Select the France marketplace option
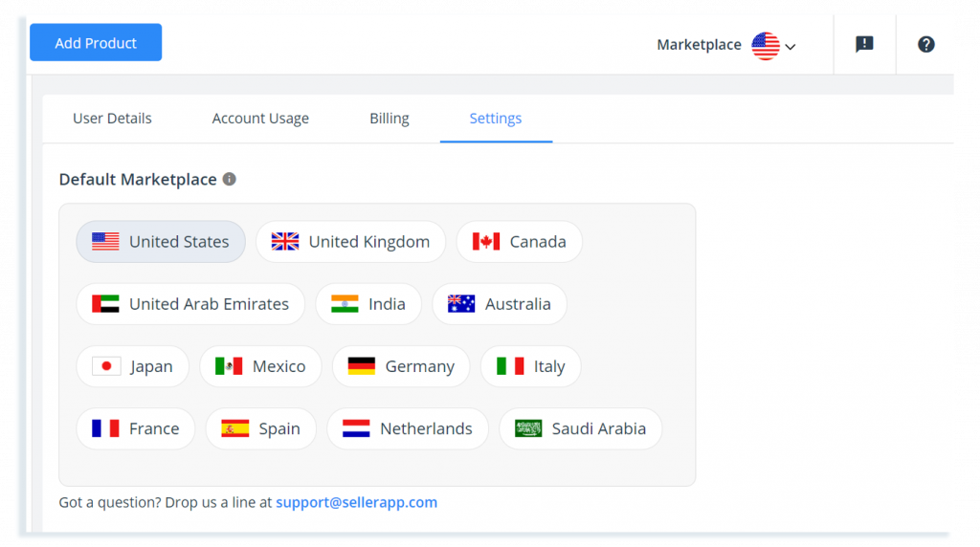Screen dimensions: 980x547 (136, 429)
